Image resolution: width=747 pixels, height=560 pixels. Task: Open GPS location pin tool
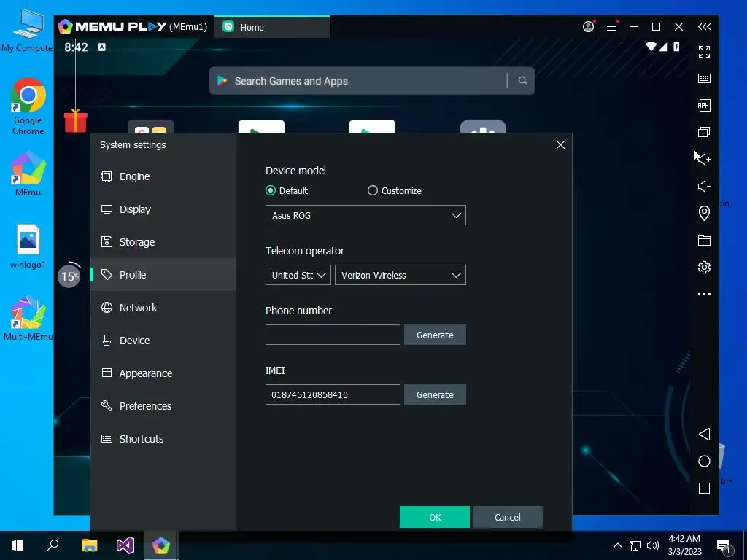(x=704, y=213)
